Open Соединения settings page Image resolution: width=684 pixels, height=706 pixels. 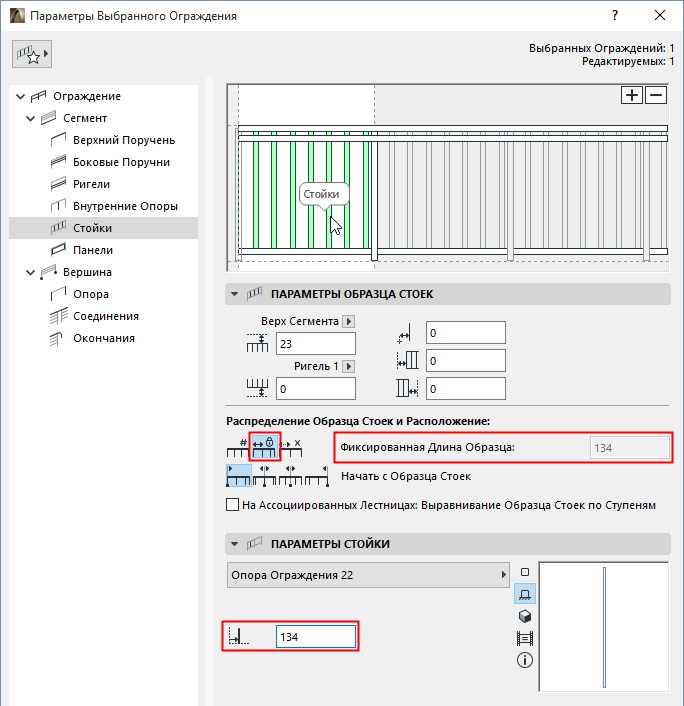tap(106, 316)
